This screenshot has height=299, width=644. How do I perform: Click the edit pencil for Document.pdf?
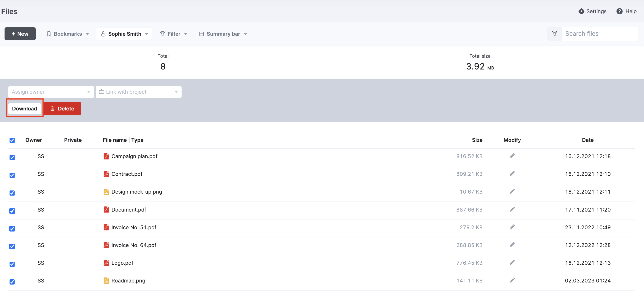click(x=512, y=209)
